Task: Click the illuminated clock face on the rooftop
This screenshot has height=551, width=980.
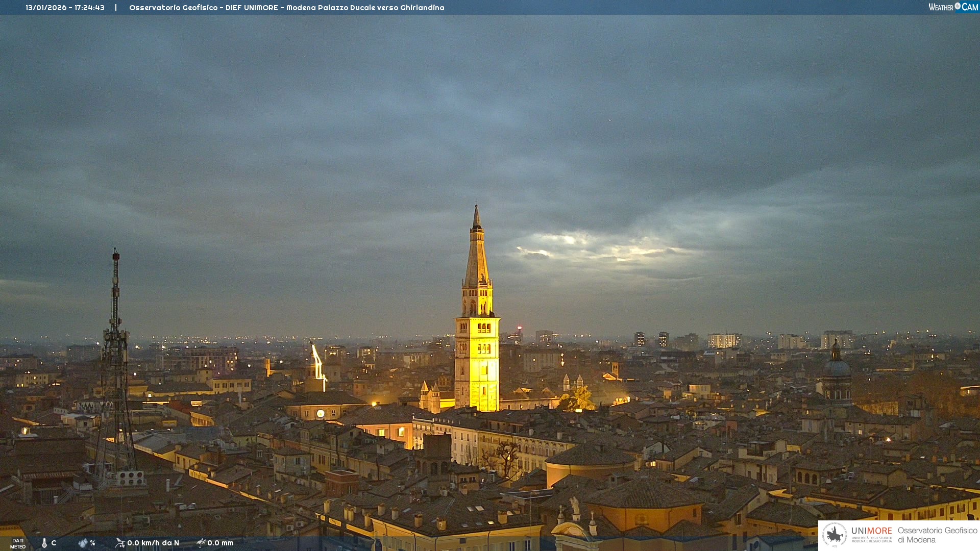Action: [321, 413]
